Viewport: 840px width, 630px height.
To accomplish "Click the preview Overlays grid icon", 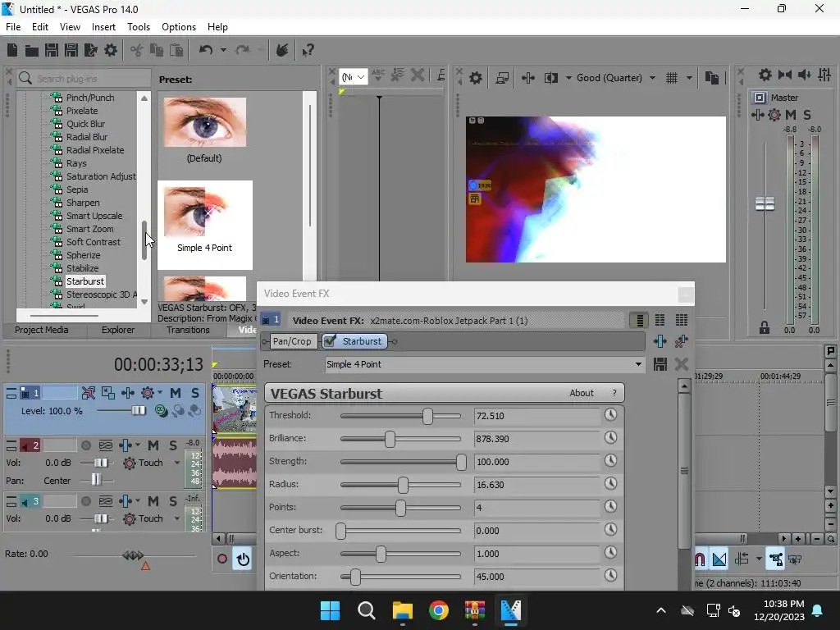I will (672, 78).
